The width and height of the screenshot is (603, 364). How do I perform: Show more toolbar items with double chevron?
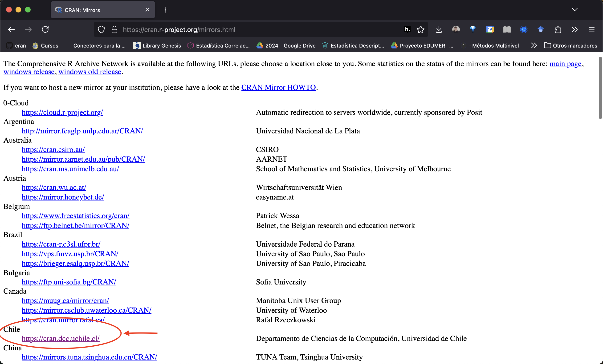point(574,30)
